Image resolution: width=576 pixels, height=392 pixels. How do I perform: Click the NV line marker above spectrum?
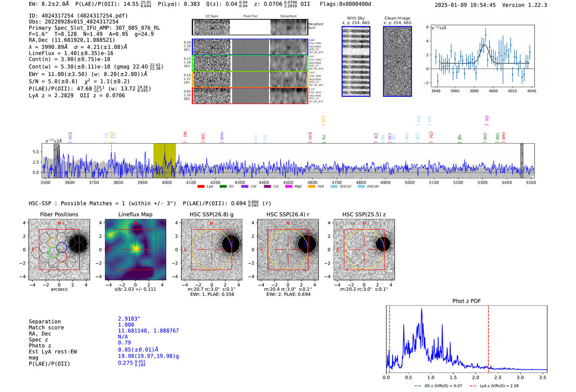[x=185, y=137]
